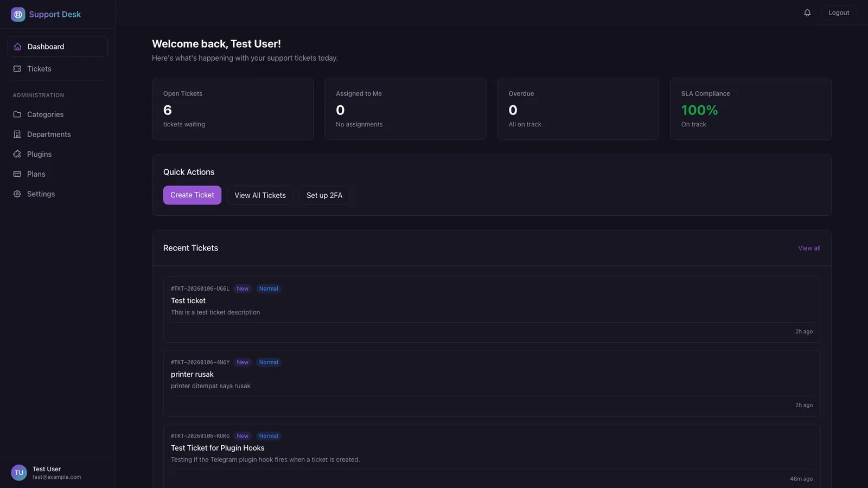Click View All Tickets button

point(260,195)
